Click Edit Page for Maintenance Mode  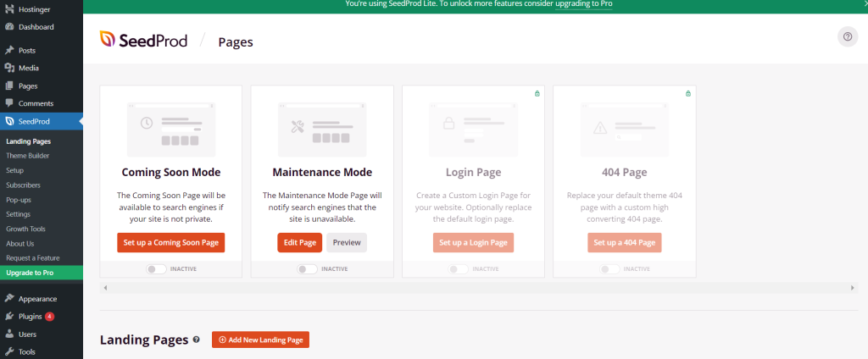point(299,242)
